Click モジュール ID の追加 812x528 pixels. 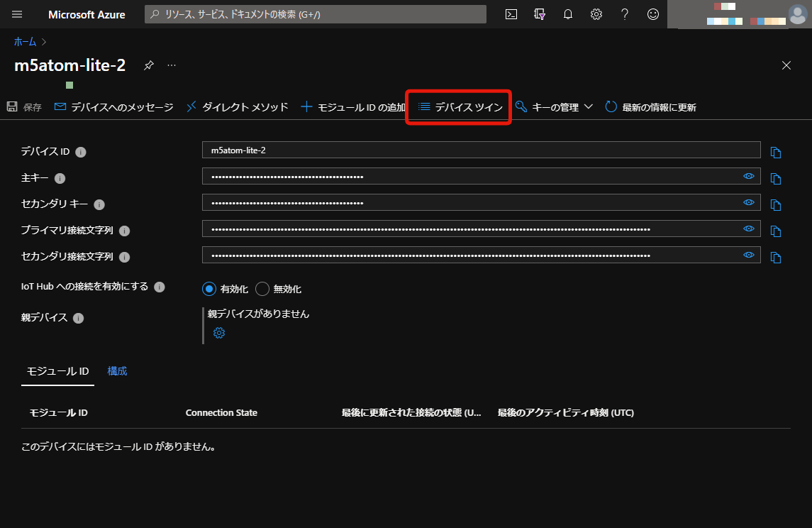click(x=353, y=107)
